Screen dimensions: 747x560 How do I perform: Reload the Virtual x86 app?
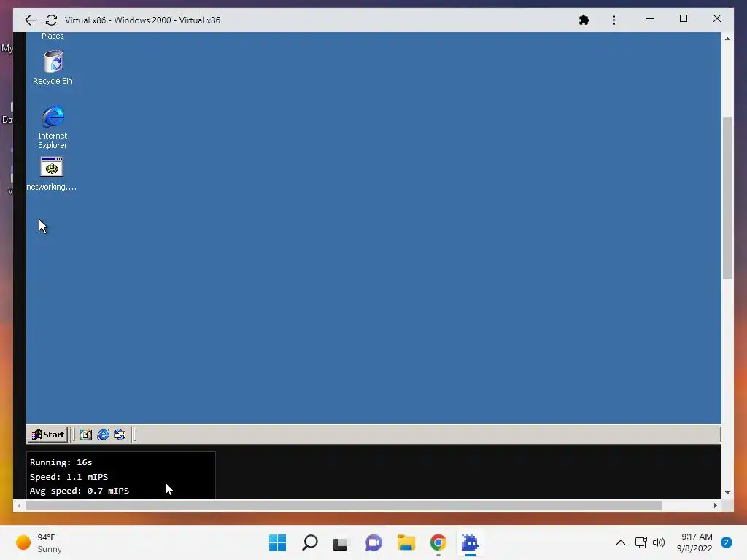pos(52,20)
